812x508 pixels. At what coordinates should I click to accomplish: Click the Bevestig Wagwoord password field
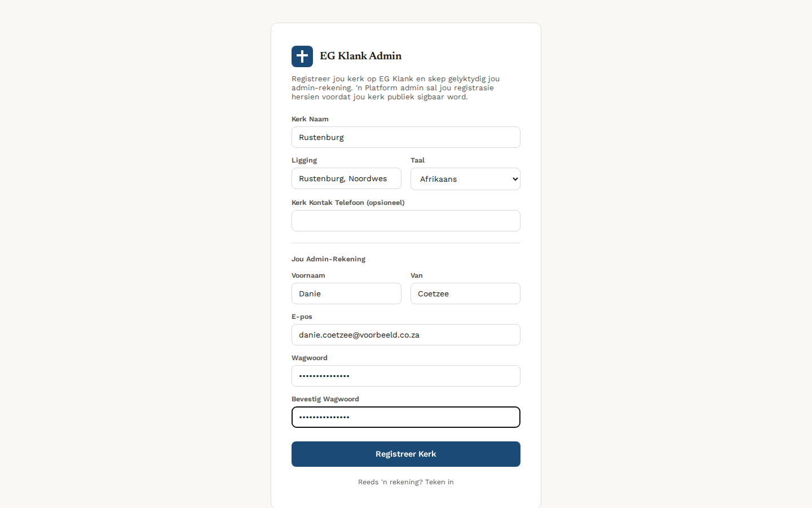(x=406, y=417)
